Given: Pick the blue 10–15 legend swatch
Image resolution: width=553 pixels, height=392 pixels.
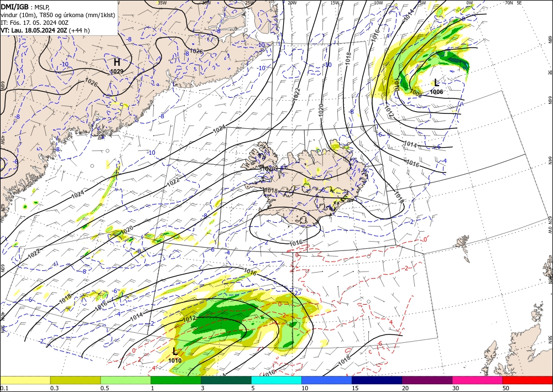Looking at the screenshot, I should (327, 380).
